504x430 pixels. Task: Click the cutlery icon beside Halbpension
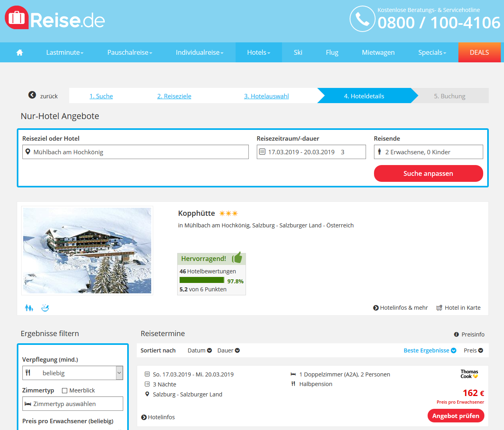click(293, 384)
